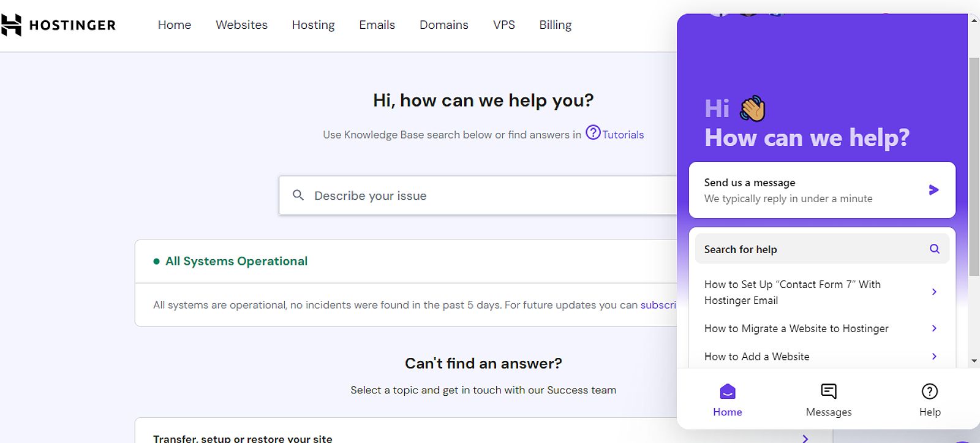Open How to Add a Website article
Viewport: 980px width, 443px height.
[822, 357]
